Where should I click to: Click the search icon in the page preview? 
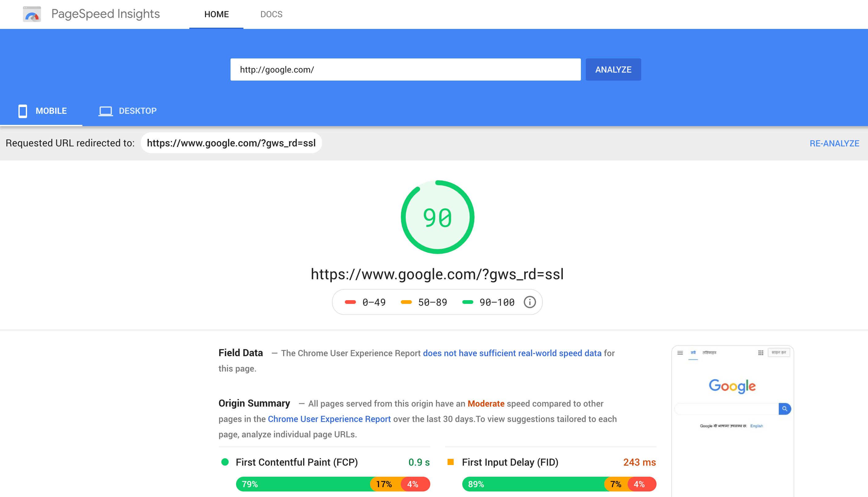[784, 409]
